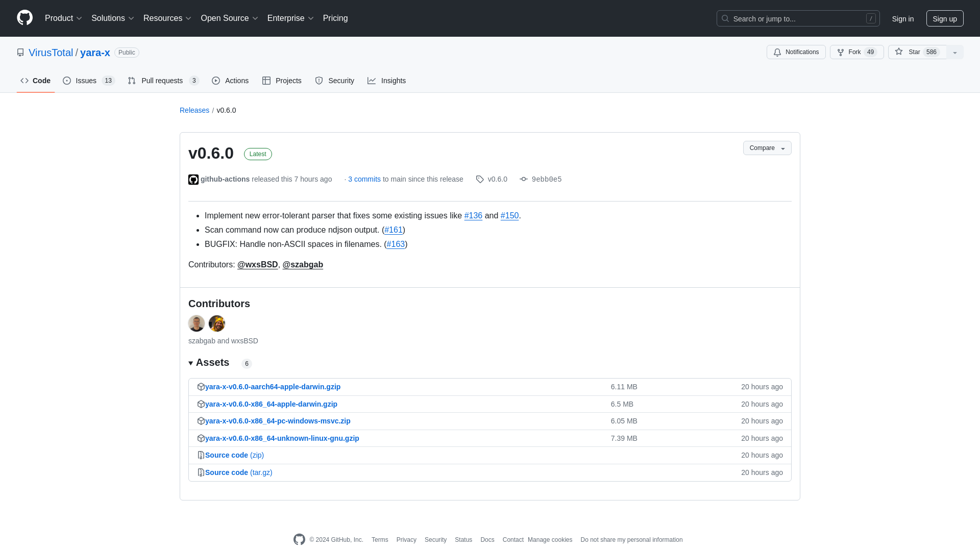Switch to the Issues tab

pyautogui.click(x=89, y=81)
